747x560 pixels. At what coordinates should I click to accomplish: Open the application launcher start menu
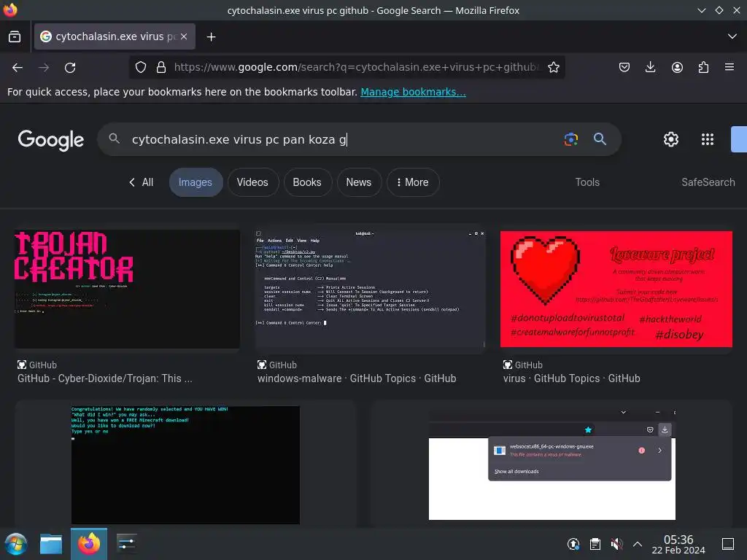(16, 544)
